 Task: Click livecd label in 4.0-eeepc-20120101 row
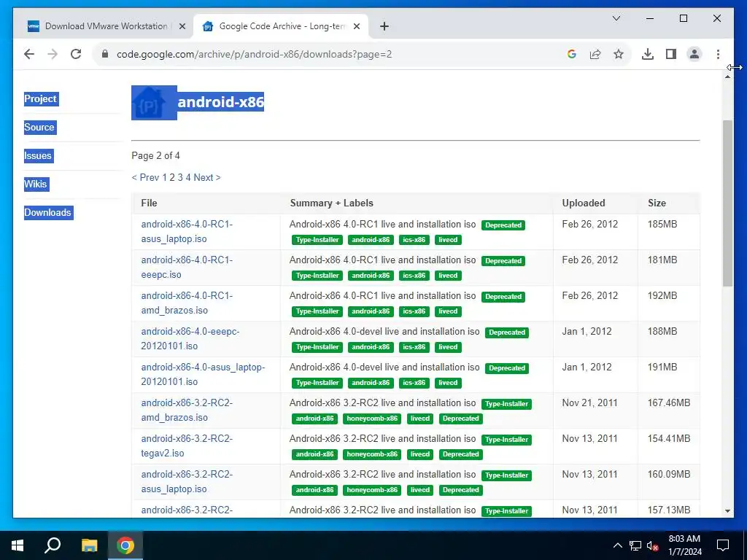click(448, 347)
